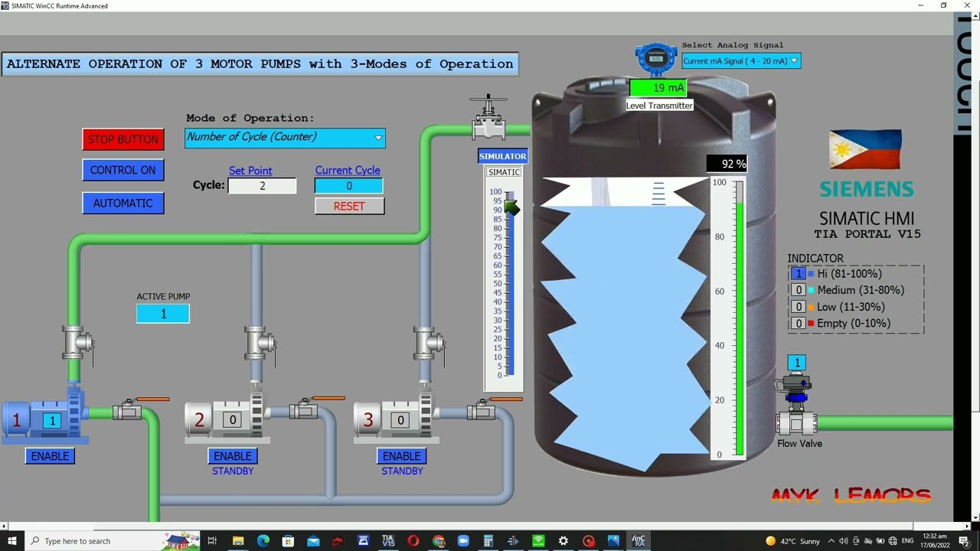Open WinCC RT Advanced taskbar icon
The width and height of the screenshot is (980, 551).
[639, 541]
